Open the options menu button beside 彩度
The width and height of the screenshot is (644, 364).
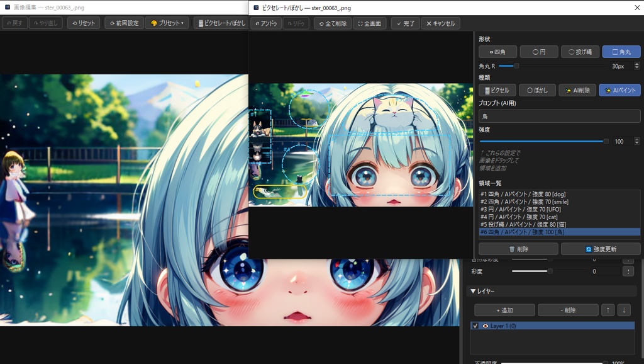pyautogui.click(x=628, y=271)
